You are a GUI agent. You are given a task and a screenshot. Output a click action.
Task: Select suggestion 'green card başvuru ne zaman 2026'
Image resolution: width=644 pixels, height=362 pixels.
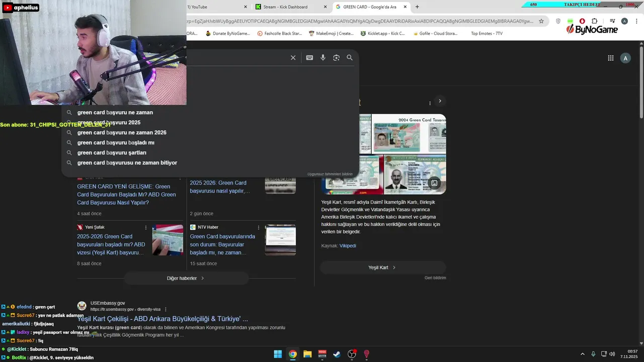click(x=210, y=133)
